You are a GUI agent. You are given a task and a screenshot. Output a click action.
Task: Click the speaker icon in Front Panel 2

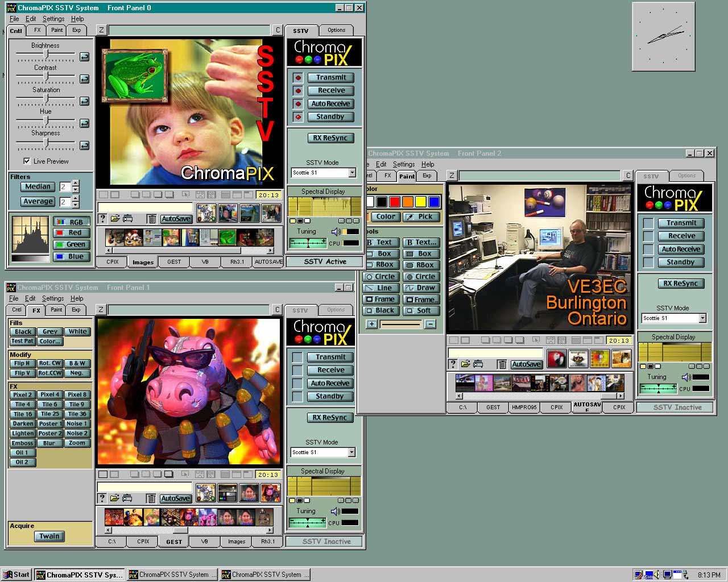(x=686, y=377)
